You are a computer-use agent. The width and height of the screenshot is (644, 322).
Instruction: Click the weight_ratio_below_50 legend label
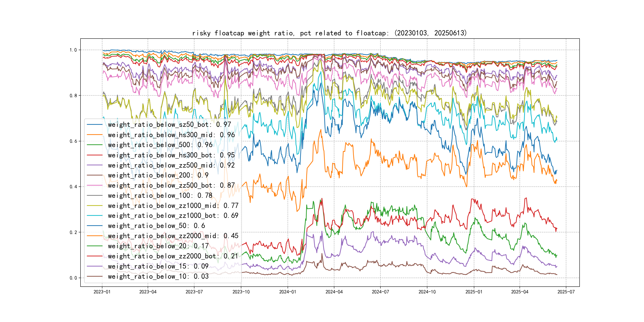click(x=156, y=226)
